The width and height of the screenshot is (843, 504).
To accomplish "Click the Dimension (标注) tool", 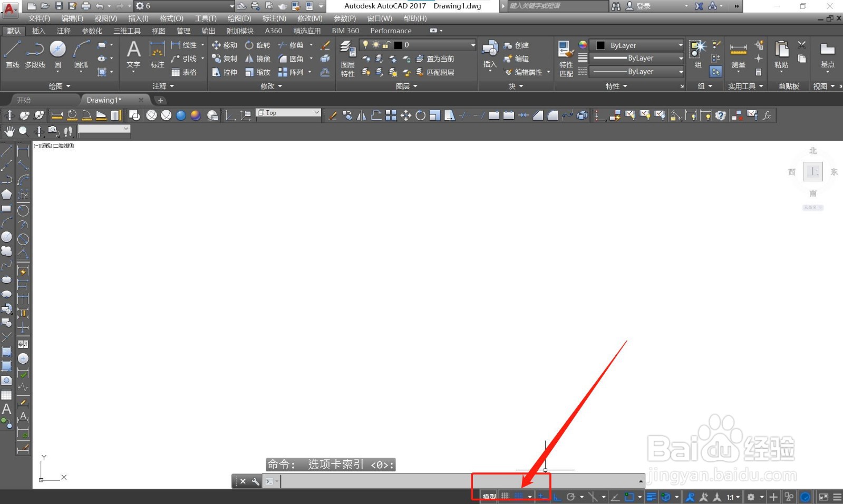I will (x=157, y=54).
